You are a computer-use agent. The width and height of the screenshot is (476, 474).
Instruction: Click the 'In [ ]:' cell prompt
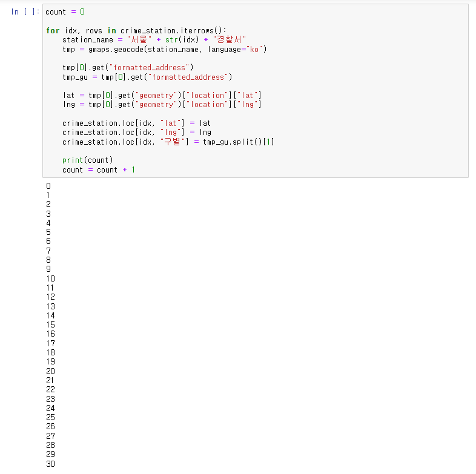[25, 12]
